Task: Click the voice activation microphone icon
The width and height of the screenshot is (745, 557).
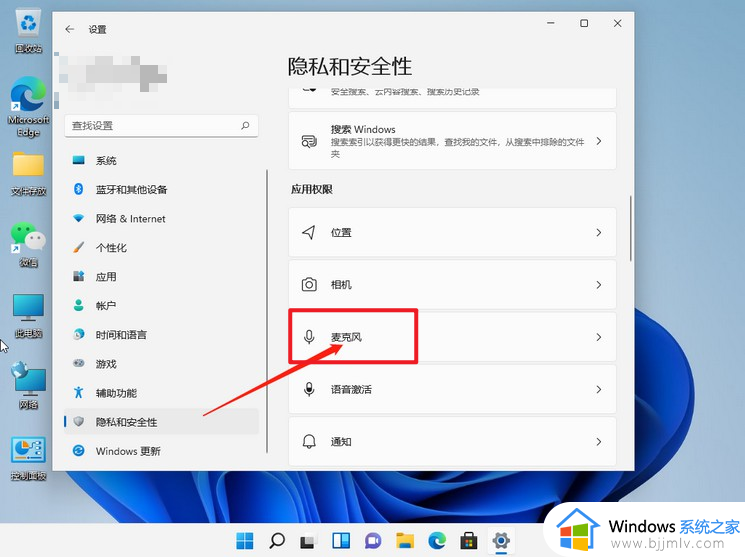Action: click(x=309, y=389)
